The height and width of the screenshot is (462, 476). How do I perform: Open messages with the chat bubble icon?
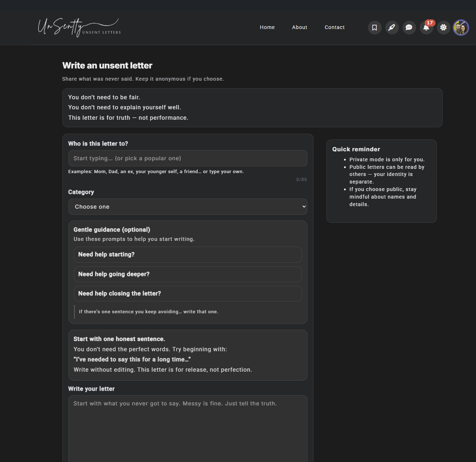click(x=409, y=28)
